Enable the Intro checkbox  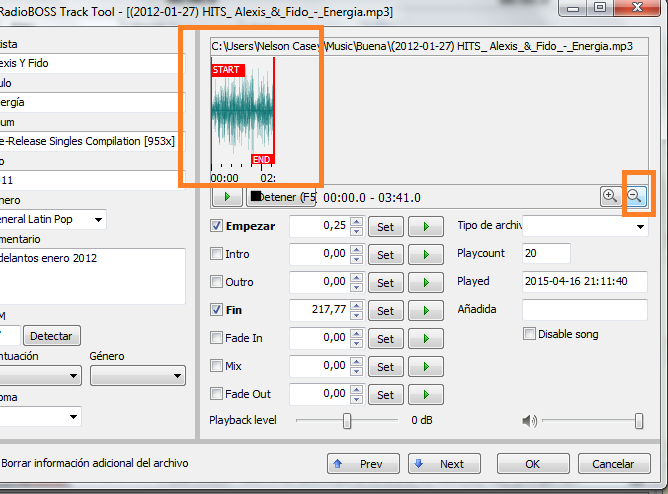point(217,254)
